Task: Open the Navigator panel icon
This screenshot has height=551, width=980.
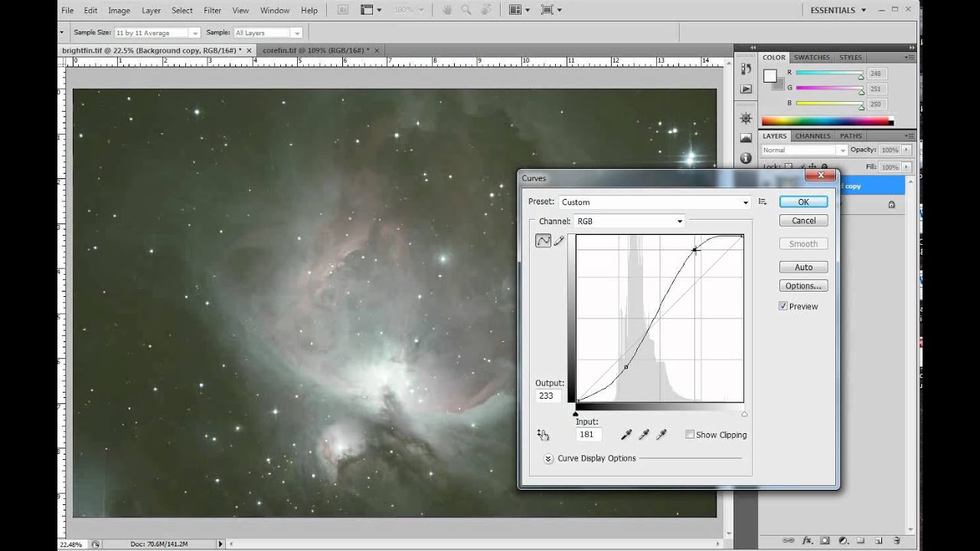Action: [x=746, y=119]
